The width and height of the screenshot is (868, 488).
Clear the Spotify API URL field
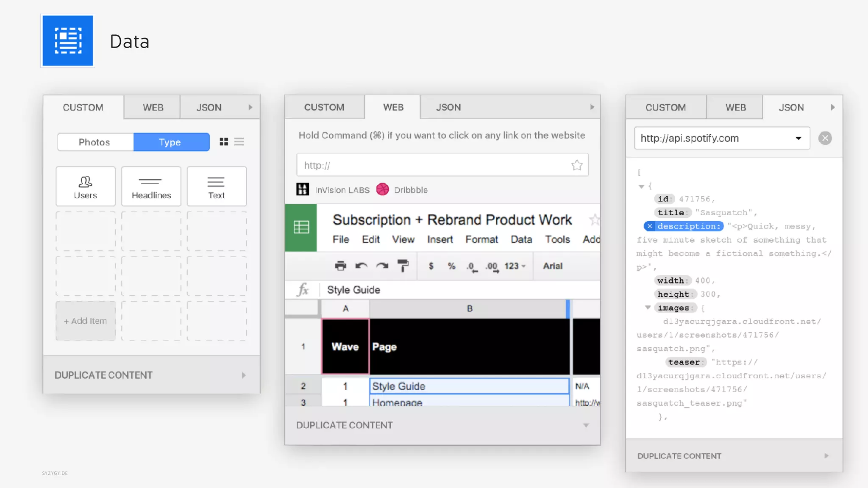(825, 138)
